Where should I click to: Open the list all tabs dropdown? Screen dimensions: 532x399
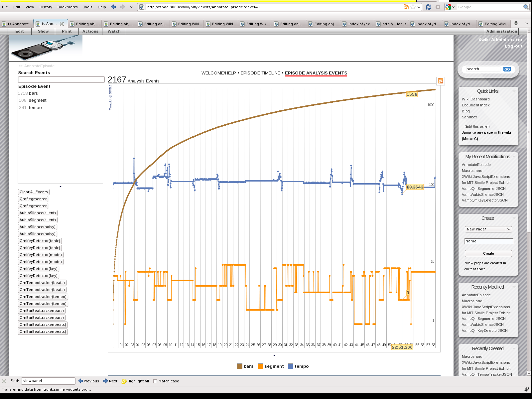click(527, 24)
